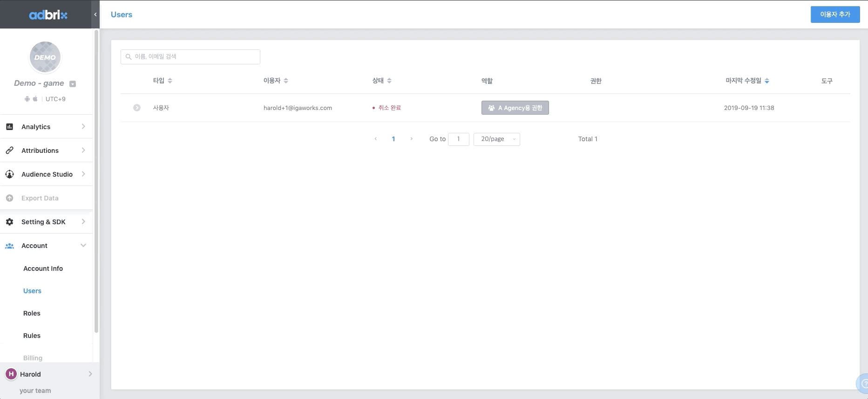This screenshot has height=399, width=868.
Task: Open the Account Info page
Action: point(43,268)
